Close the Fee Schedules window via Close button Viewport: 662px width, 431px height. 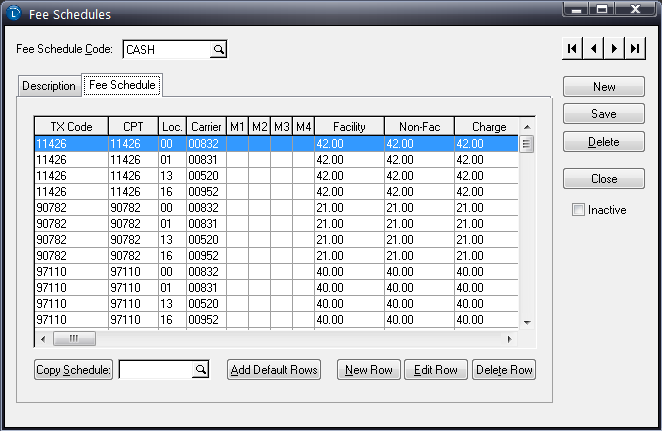pyautogui.click(x=604, y=179)
